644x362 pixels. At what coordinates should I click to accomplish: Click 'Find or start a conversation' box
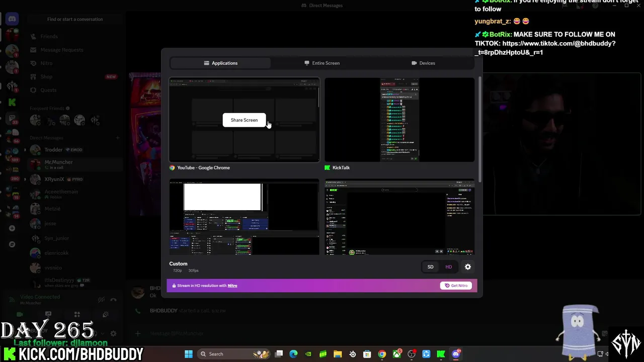tap(75, 19)
